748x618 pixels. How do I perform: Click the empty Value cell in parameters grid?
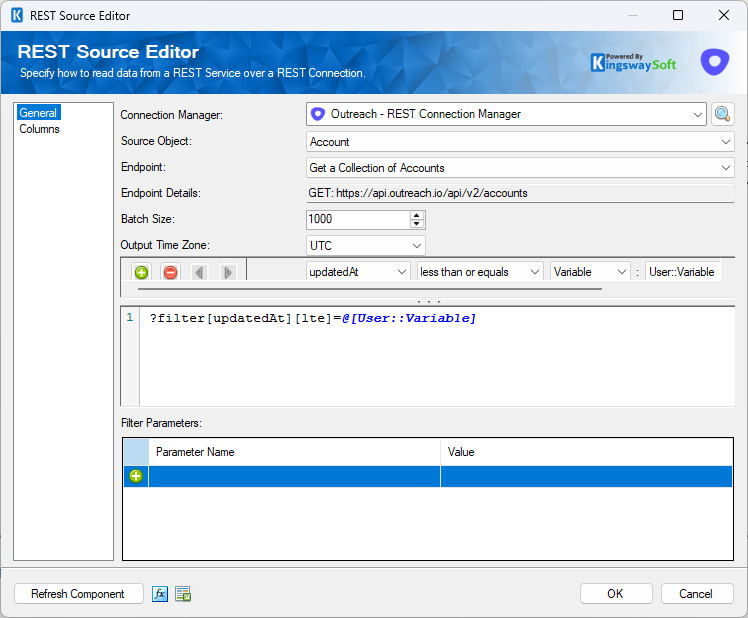click(586, 476)
